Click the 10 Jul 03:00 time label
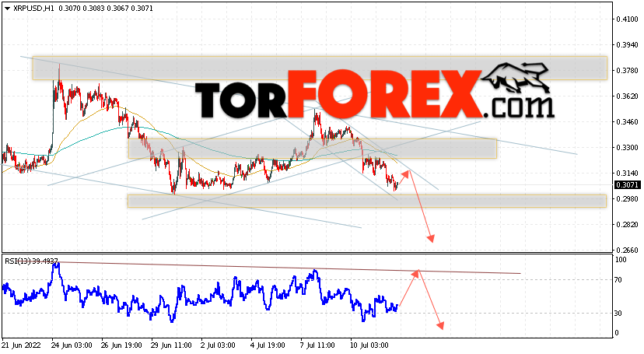 369,345
